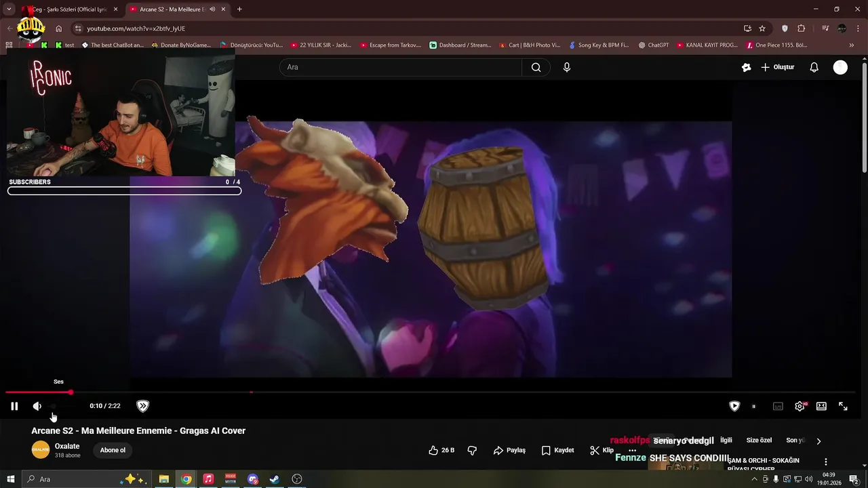Focus the YouTube 'Ara' search box
Viewport: 868px width, 488px height.
click(400, 67)
